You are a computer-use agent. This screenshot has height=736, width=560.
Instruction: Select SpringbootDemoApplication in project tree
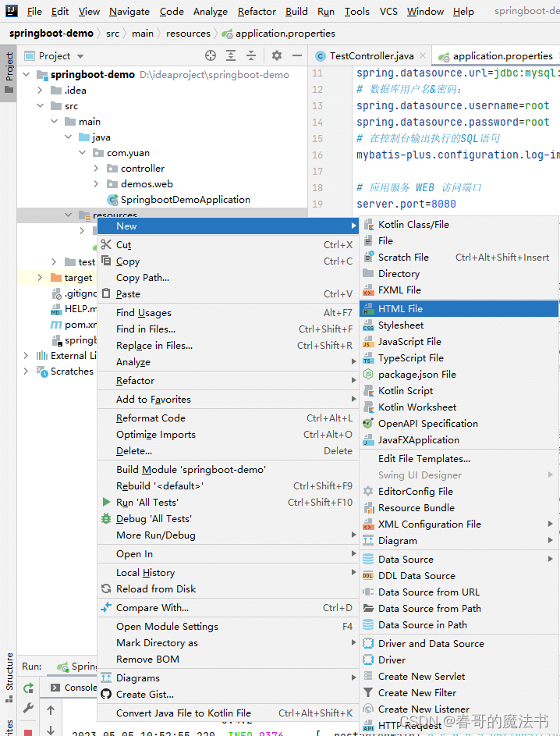point(185,200)
